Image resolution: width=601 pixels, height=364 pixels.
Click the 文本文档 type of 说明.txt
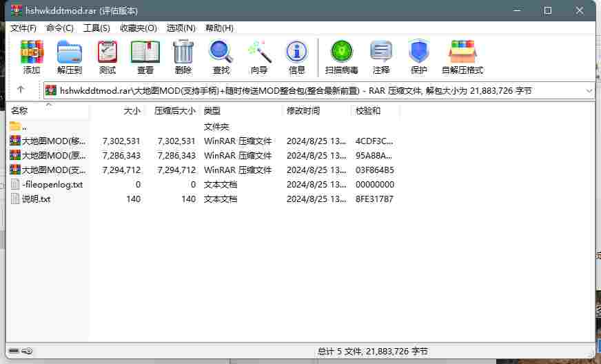[221, 199]
